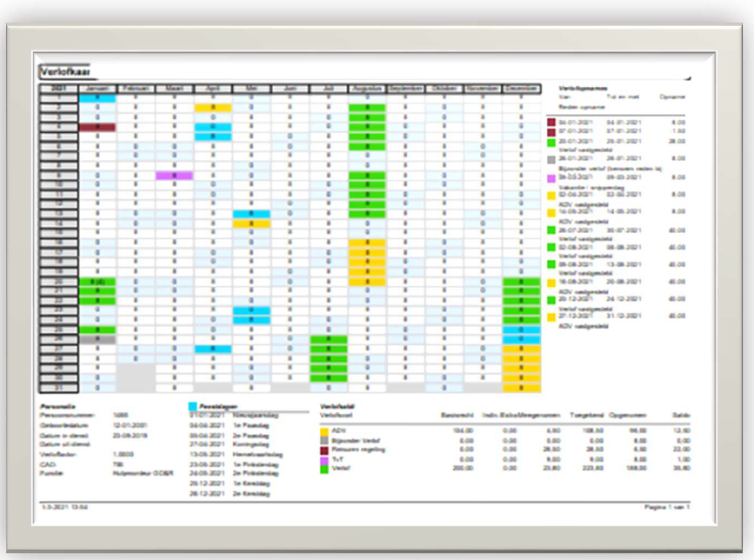Click the purple TvT legend swatch

pos(324,460)
